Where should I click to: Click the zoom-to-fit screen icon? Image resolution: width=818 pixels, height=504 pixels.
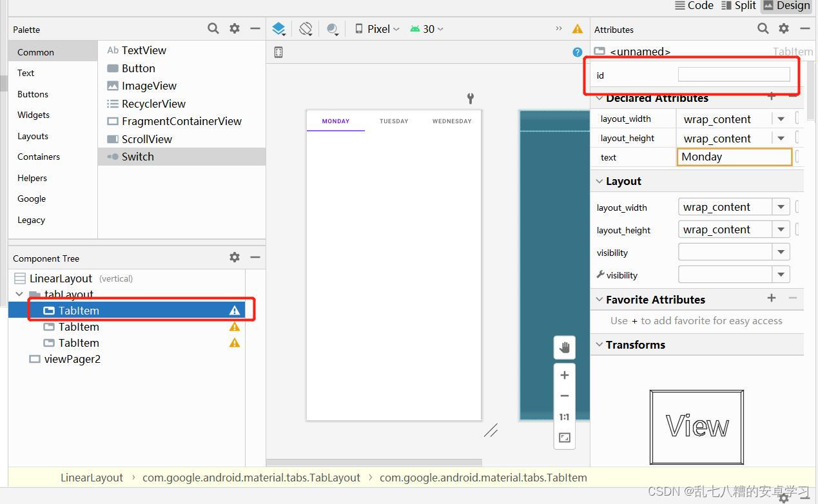pyautogui.click(x=564, y=437)
